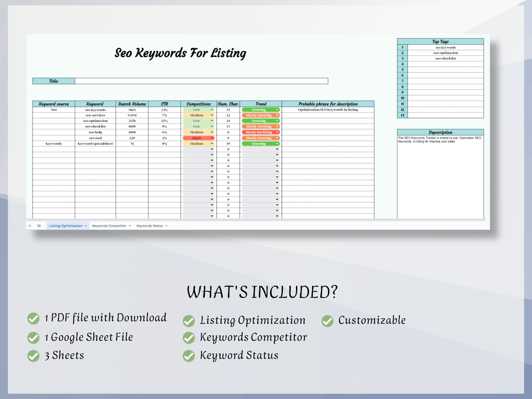Viewport: 532px width, 399px height.
Task: Click the green check beside 'Customizable'
Action: (327, 321)
